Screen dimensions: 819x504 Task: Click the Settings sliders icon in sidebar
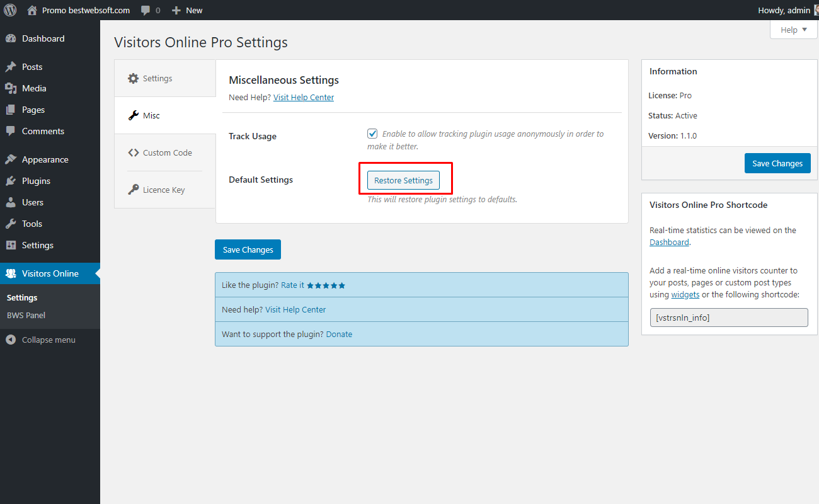pyautogui.click(x=11, y=245)
